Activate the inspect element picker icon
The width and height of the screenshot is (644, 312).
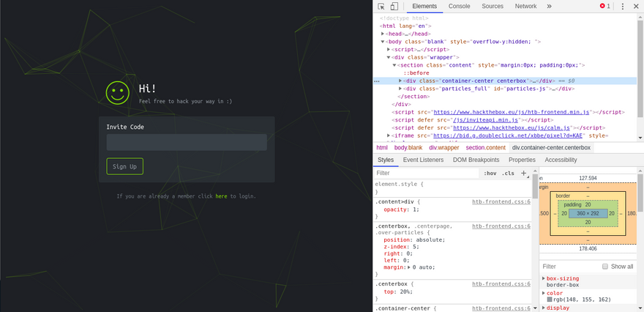[x=381, y=6]
